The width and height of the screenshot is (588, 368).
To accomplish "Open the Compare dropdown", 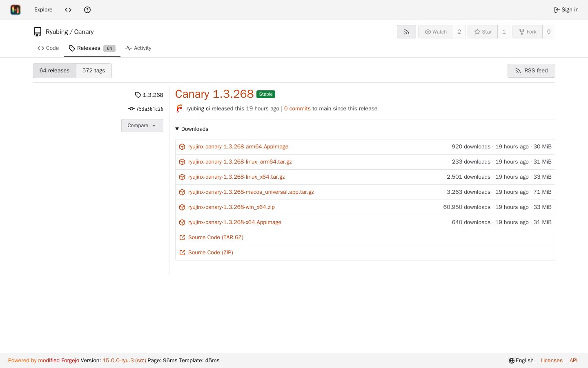I will (142, 126).
